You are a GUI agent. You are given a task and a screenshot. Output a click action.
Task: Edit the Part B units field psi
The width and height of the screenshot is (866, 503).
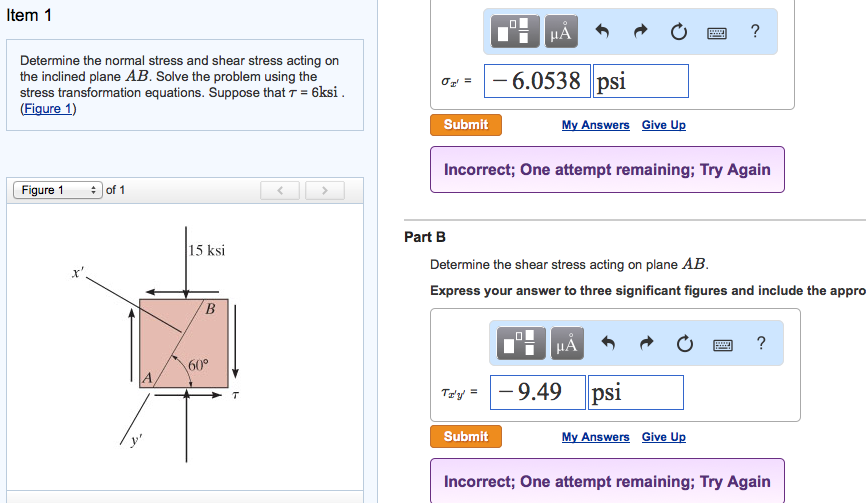(x=636, y=393)
